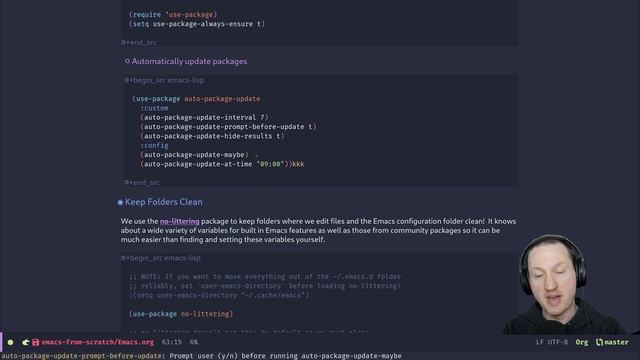The height and width of the screenshot is (360, 640).
Task: Click the commented setq user-emacs-directory line
Action: point(219,295)
